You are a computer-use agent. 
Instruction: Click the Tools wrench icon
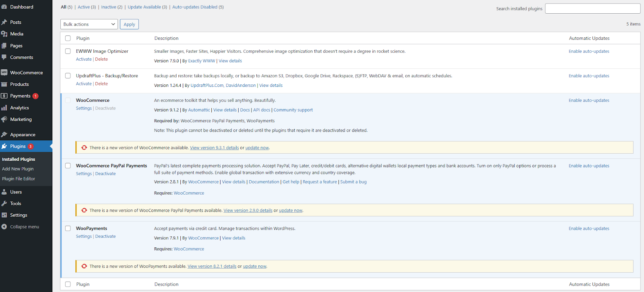click(x=4, y=204)
